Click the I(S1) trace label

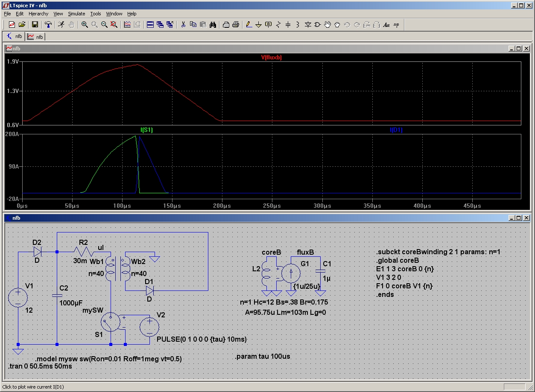[146, 130]
